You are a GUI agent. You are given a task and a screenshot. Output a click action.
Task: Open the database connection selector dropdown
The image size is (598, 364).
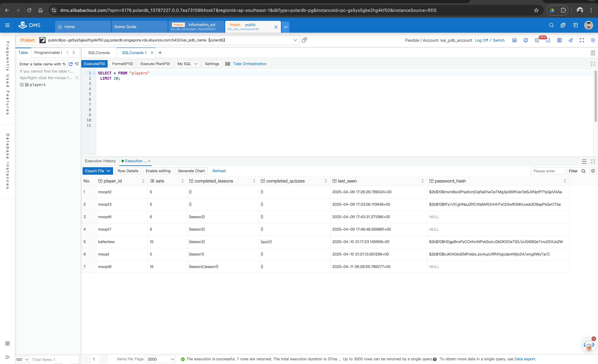click(x=295, y=40)
